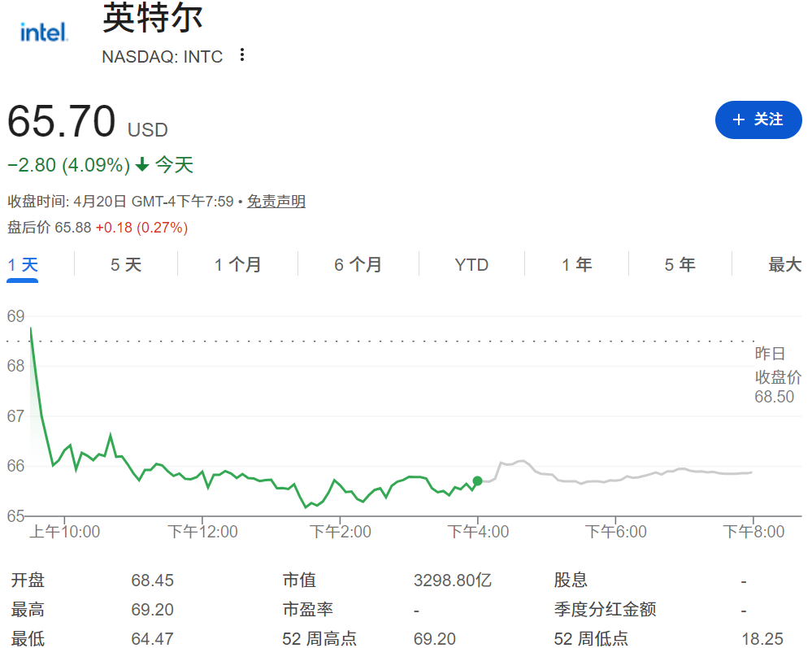Click the 昨日收盘价 68.50 label
This screenshot has height=648, width=812.
[779, 376]
